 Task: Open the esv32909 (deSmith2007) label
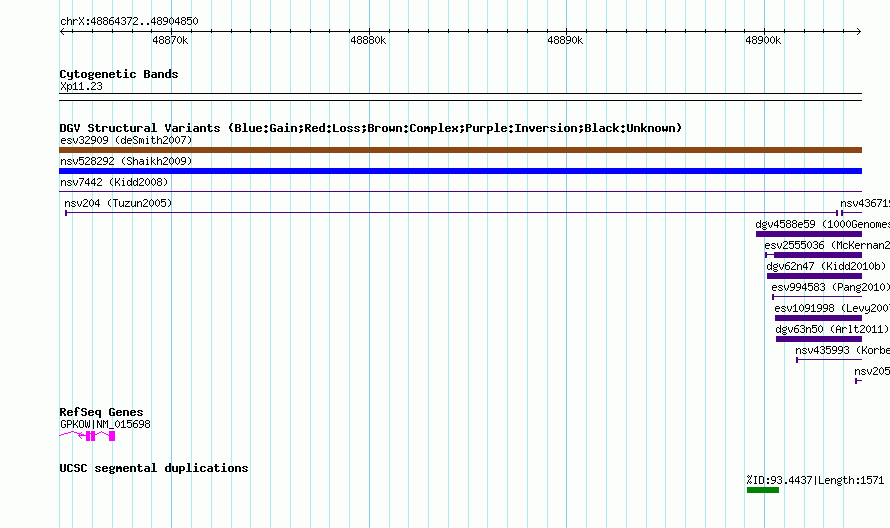click(126, 140)
